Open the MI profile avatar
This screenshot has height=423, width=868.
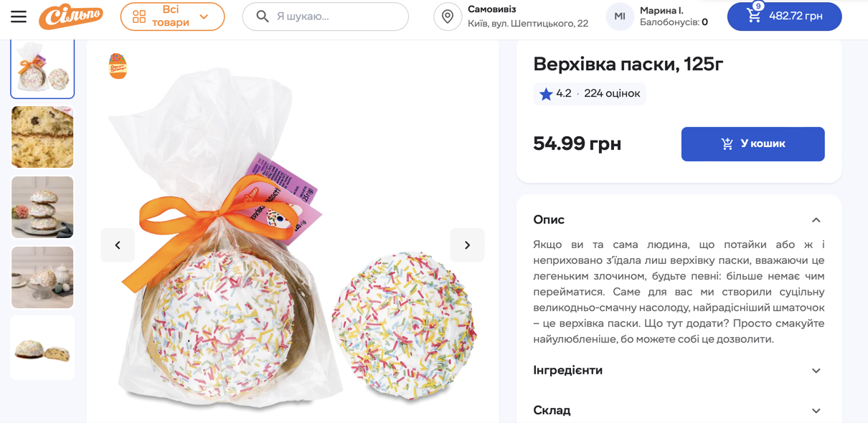coord(620,16)
